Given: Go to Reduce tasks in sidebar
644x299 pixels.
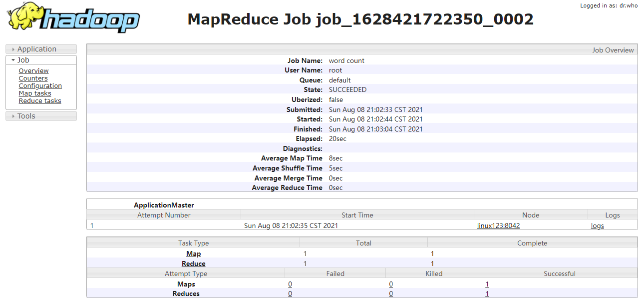Looking at the screenshot, I should click(40, 101).
